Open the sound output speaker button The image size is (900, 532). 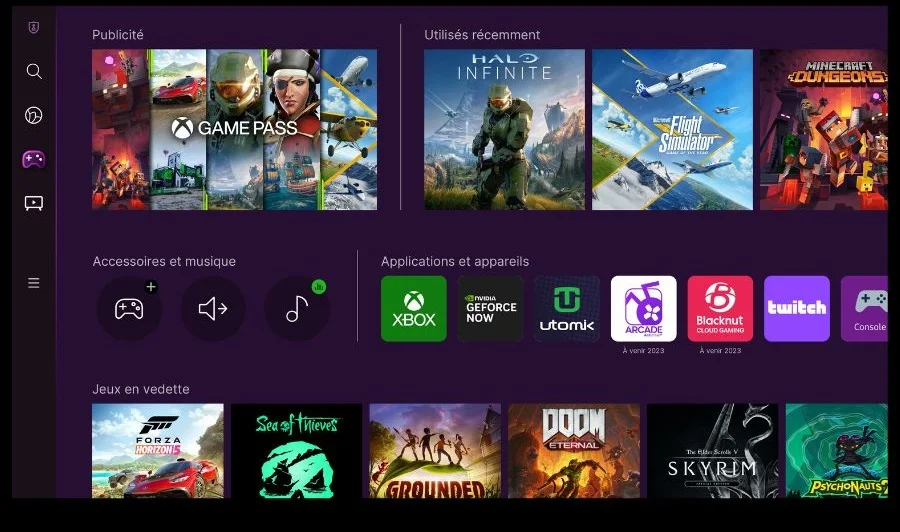[x=213, y=309]
